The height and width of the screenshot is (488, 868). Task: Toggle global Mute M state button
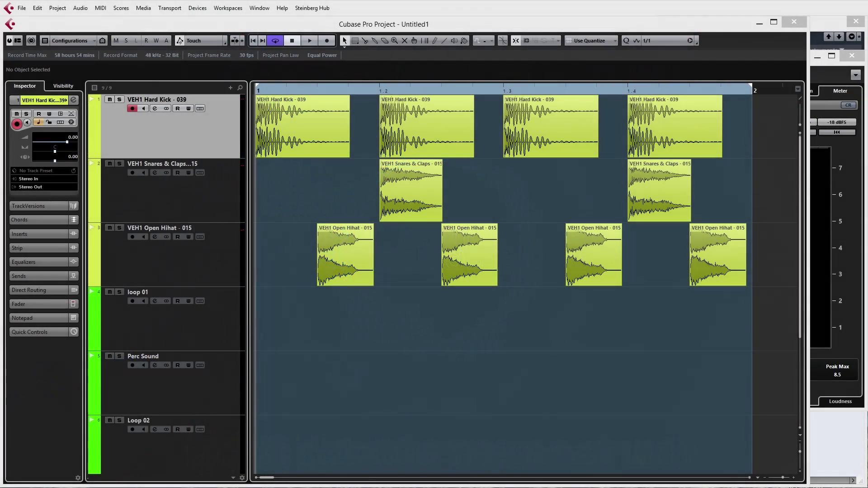(116, 41)
